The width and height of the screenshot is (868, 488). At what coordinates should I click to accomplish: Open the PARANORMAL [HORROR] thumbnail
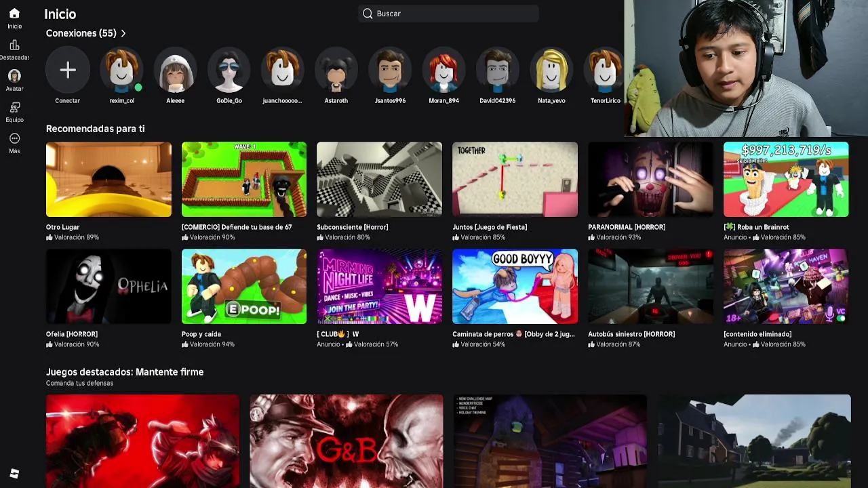click(x=650, y=180)
